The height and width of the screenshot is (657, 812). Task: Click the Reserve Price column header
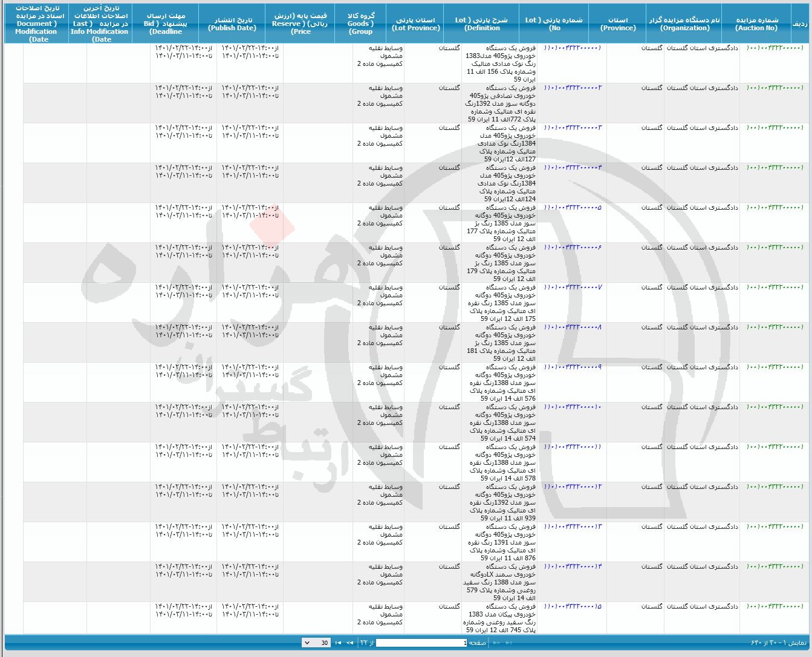point(299,24)
